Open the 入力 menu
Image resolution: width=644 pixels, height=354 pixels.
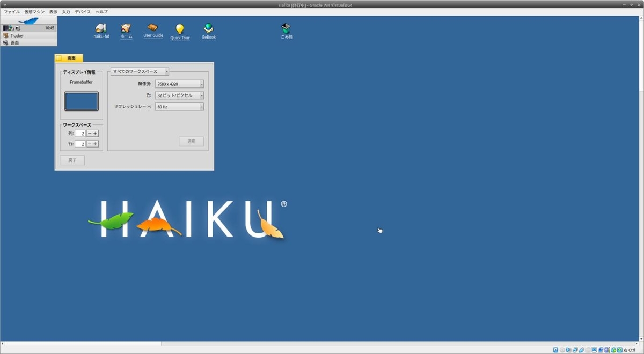click(x=66, y=11)
